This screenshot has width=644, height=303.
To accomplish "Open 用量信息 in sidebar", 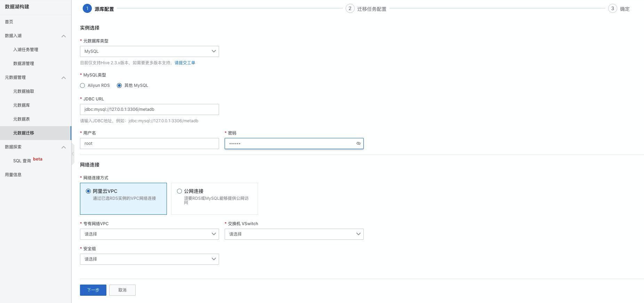I will tap(35, 175).
